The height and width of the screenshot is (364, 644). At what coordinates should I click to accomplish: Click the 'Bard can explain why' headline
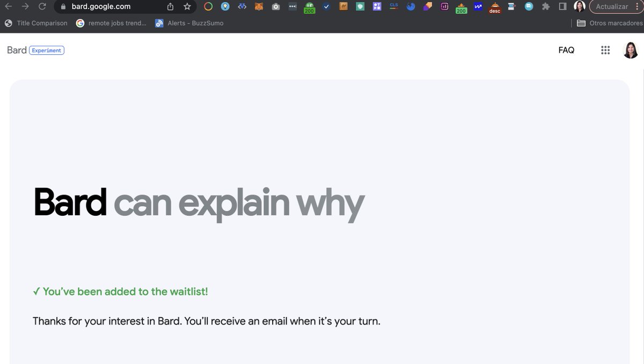point(199,203)
